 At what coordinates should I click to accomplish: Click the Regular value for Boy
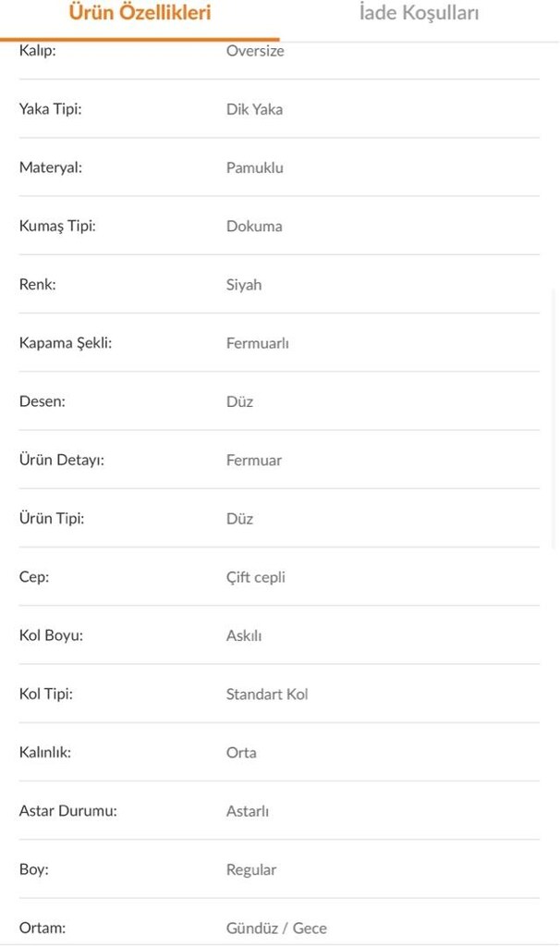click(x=251, y=870)
